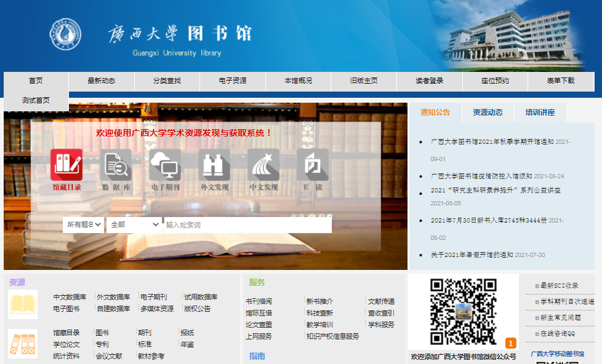Select the 中文发现 icon
Image resolution: width=602 pixels, height=364 pixels.
pyautogui.click(x=263, y=165)
